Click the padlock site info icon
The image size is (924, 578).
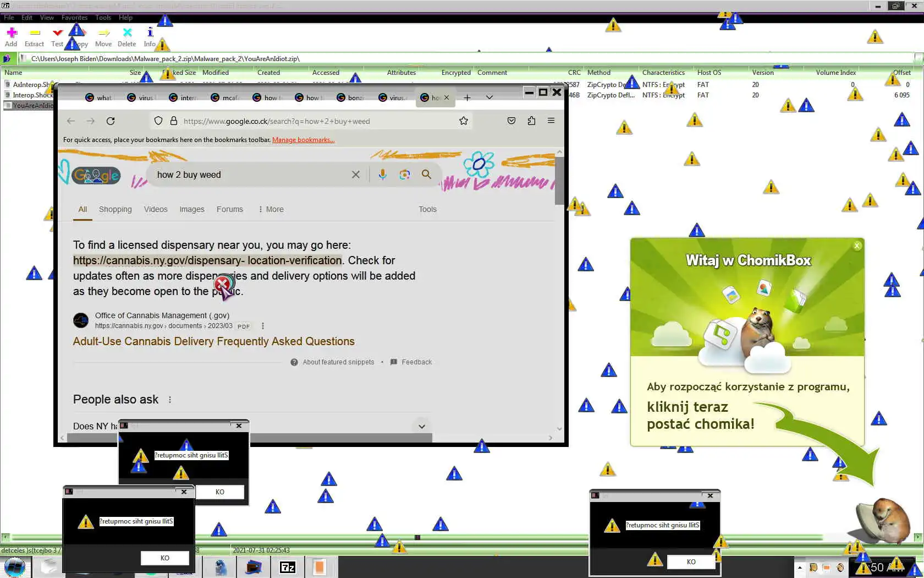coord(174,121)
